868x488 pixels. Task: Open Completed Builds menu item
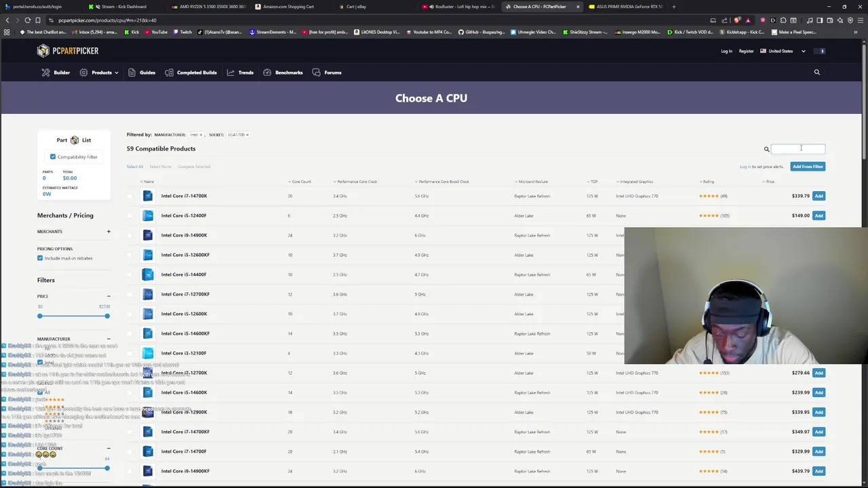(x=191, y=73)
